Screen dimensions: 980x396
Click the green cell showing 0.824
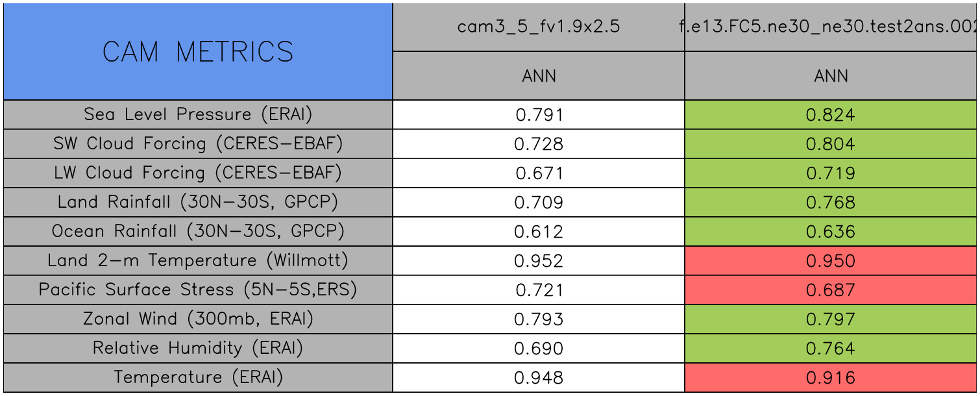(x=831, y=115)
